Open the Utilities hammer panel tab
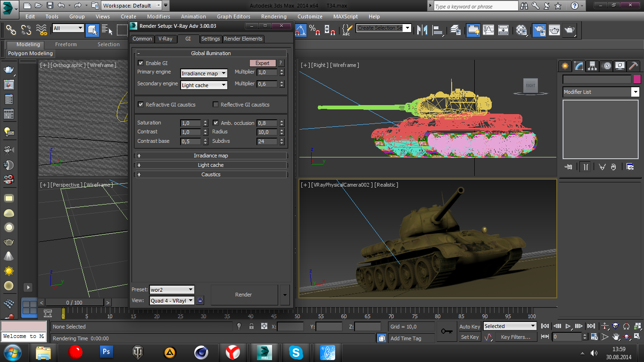Screen dimensions: 644x362 (x=634, y=66)
